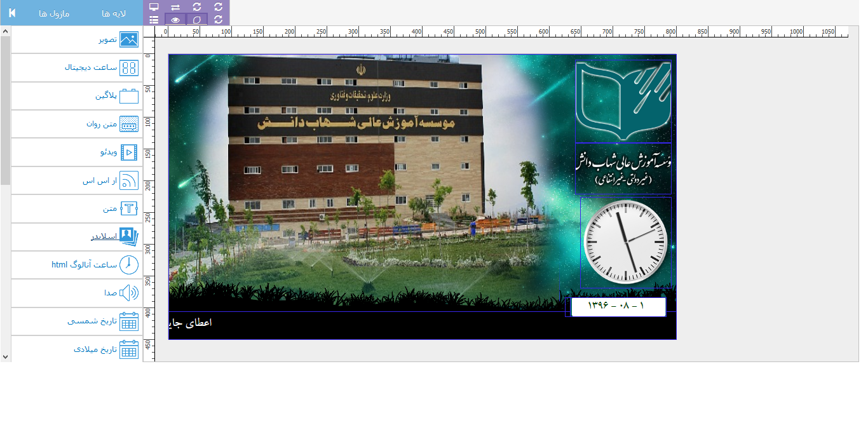Click the monitor preview icon in purple toolbar
Image resolution: width=868 pixels, height=425 pixels.
(154, 6)
